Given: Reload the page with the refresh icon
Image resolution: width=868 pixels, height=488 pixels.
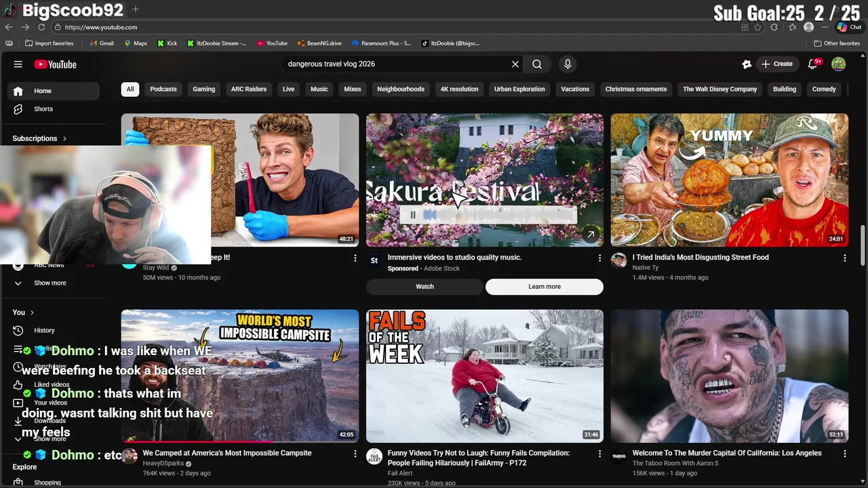Looking at the screenshot, I should click(41, 27).
